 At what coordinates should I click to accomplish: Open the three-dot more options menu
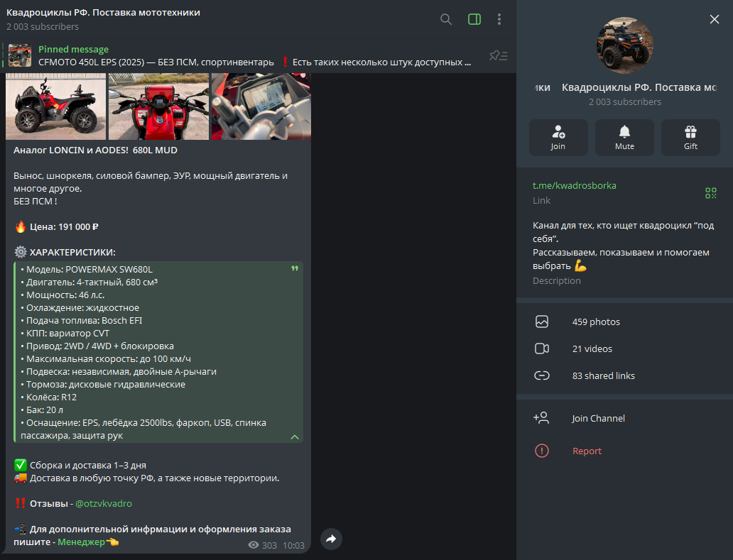499,19
